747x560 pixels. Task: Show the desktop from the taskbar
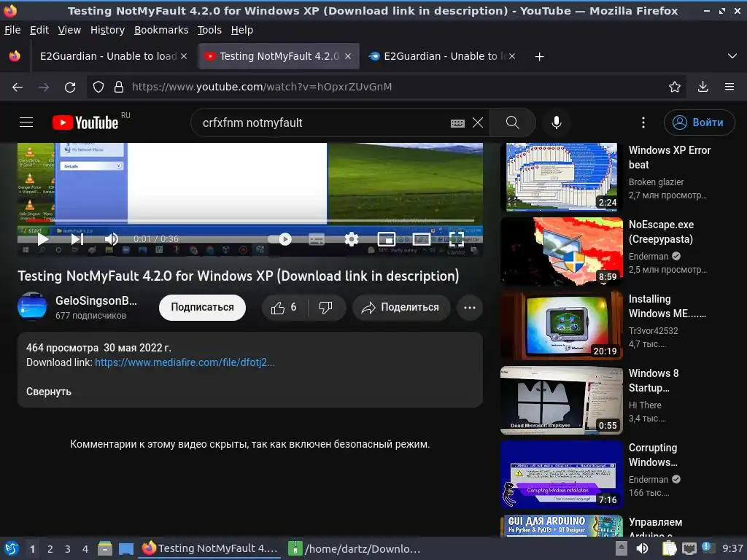(x=126, y=549)
